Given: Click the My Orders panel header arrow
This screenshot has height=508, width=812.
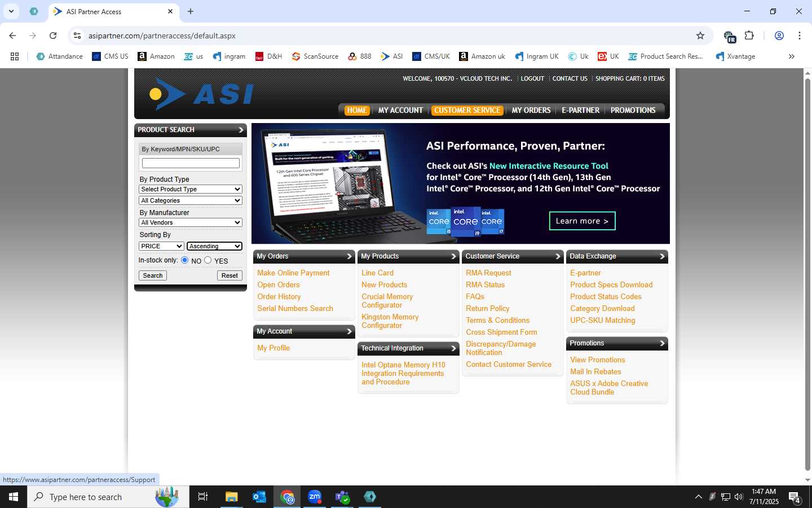Looking at the screenshot, I should [349, 256].
